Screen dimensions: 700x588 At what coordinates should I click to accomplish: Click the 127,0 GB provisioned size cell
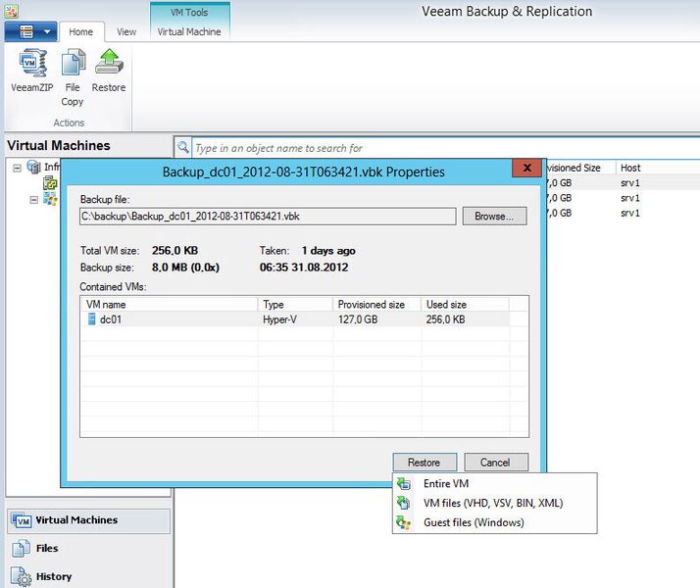click(358, 319)
